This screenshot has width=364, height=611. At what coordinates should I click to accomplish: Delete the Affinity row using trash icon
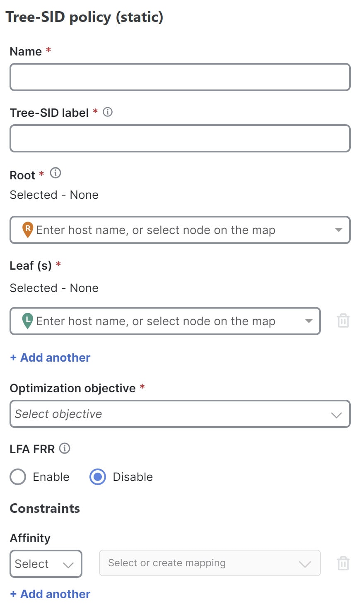pyautogui.click(x=343, y=563)
